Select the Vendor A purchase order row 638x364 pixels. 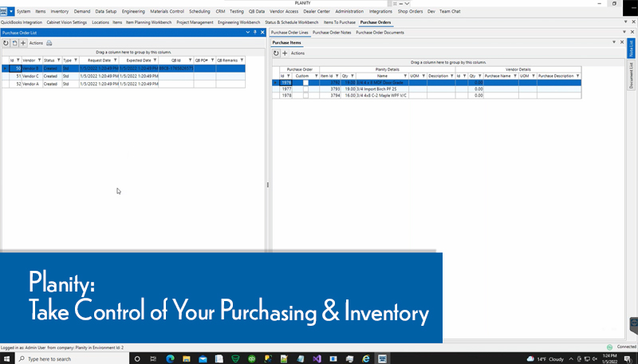coord(124,84)
